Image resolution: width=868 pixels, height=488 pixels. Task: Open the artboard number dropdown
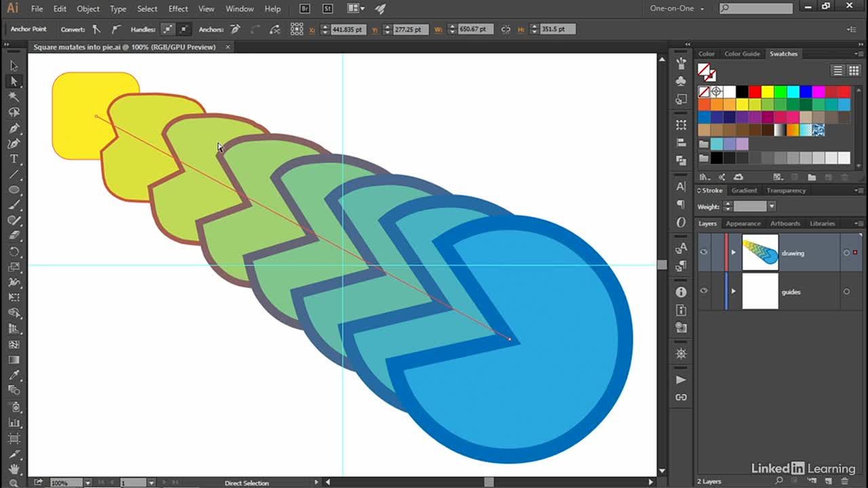[151, 483]
